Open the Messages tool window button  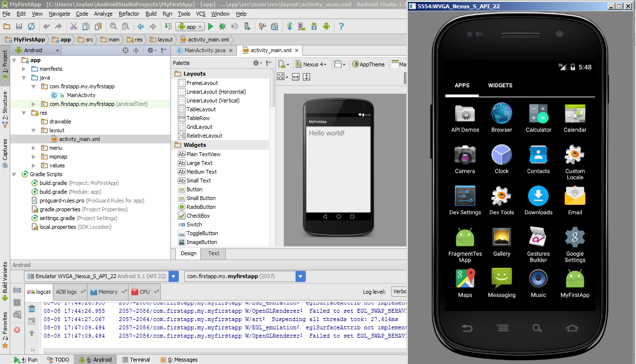pyautogui.click(x=179, y=360)
